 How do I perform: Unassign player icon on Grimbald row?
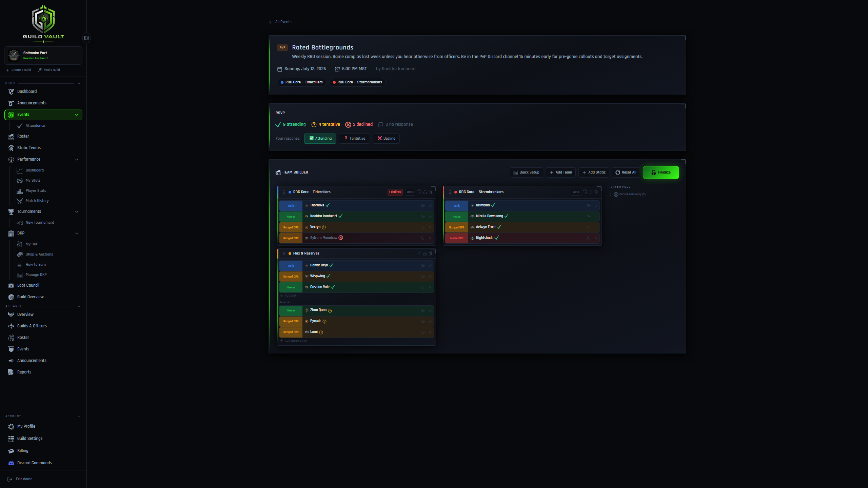[588, 206]
